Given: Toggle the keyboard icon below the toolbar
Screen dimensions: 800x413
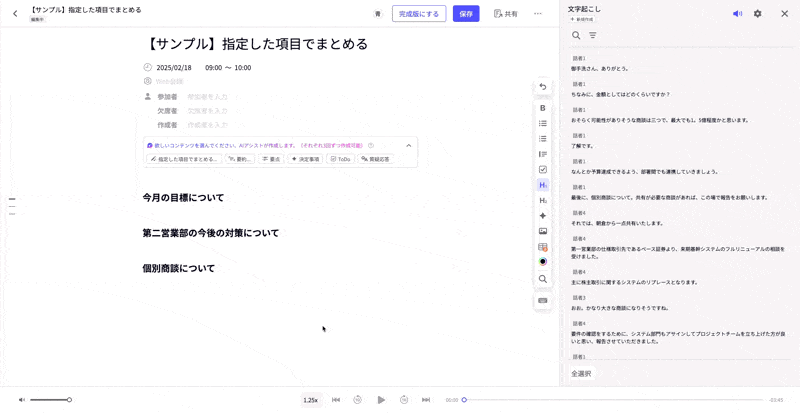Looking at the screenshot, I should click(x=543, y=301).
